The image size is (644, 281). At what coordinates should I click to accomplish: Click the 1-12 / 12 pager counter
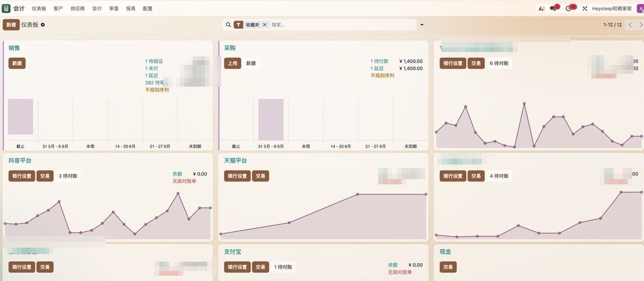(x=612, y=25)
